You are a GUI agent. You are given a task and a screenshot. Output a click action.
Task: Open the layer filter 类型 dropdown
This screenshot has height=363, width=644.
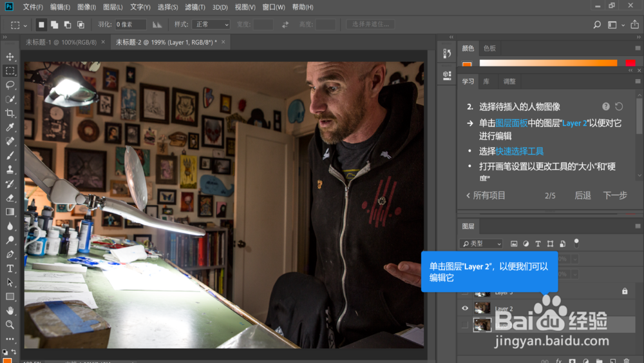[x=481, y=244]
